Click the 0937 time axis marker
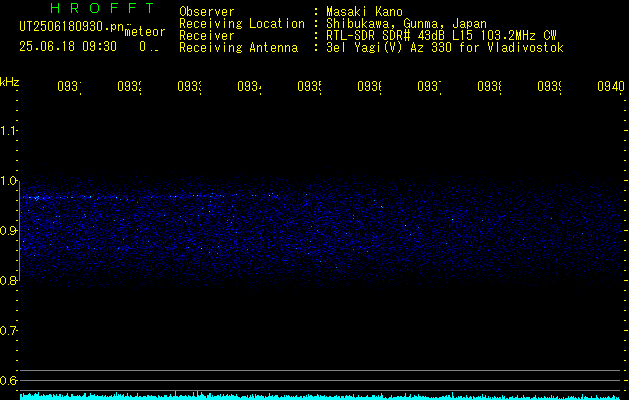This screenshot has width=629, height=400. 429,86
